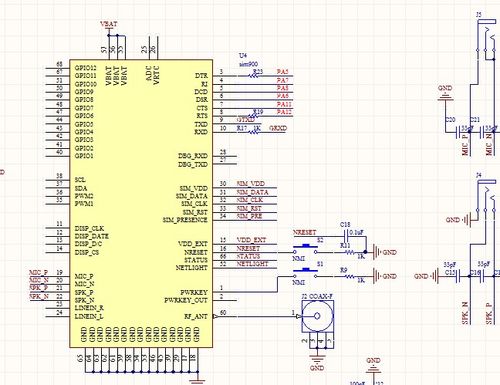Select the red MIC_P net label at pin 19
The width and height of the screenshot is (500, 385).
(39, 273)
